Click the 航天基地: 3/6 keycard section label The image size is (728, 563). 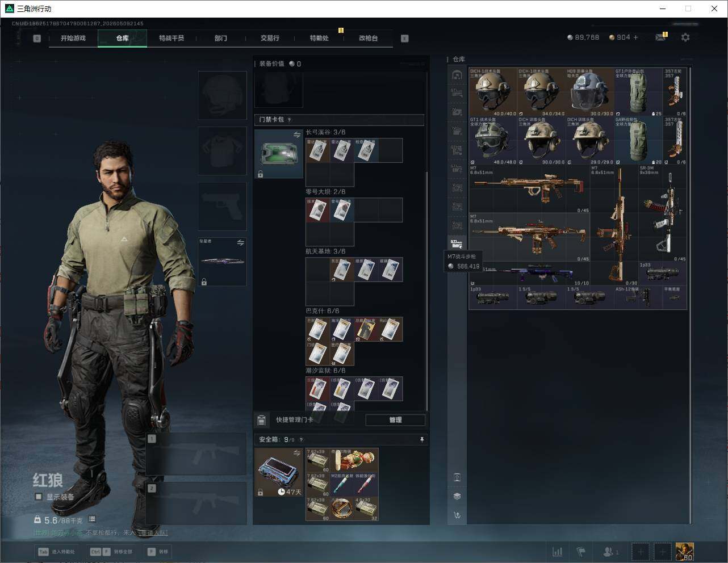pyautogui.click(x=325, y=251)
